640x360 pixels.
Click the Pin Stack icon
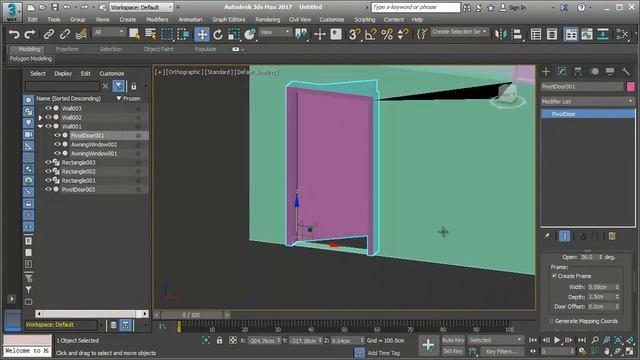(547, 236)
